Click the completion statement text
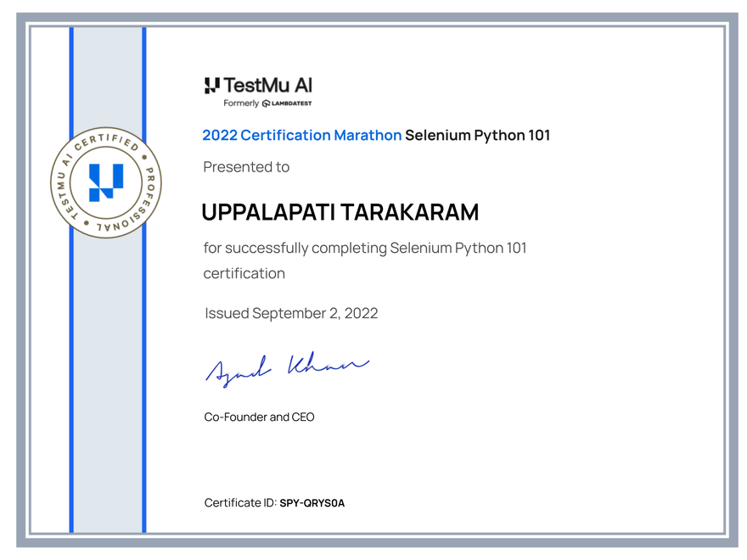The image size is (747, 560). point(365,248)
